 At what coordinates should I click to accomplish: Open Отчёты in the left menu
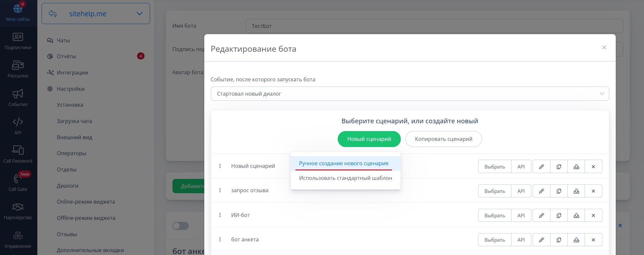[66, 56]
